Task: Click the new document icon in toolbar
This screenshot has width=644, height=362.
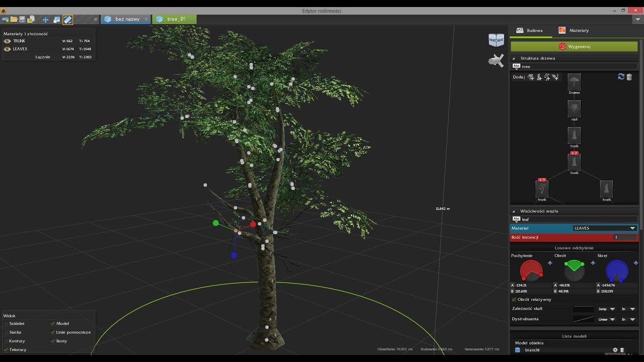Action: pyautogui.click(x=5, y=19)
